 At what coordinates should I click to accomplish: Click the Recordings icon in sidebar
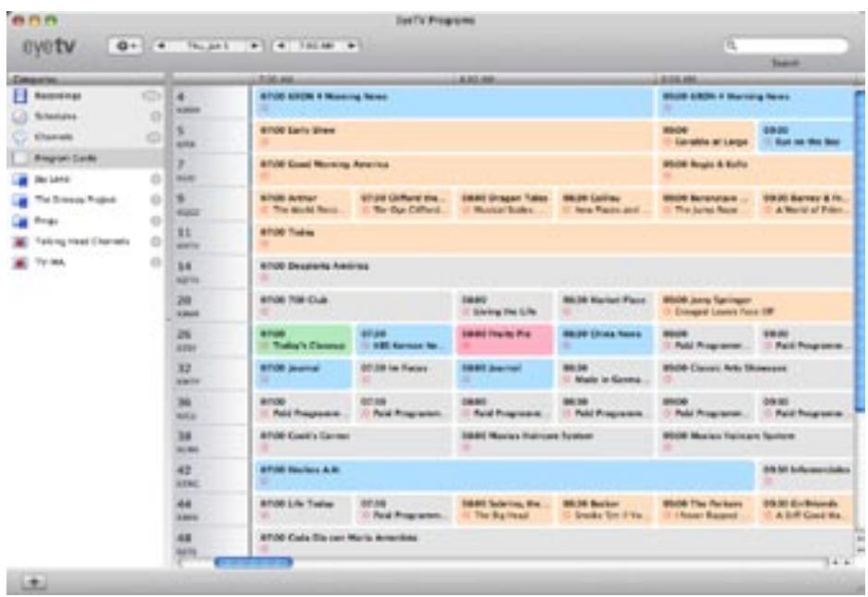click(x=20, y=96)
